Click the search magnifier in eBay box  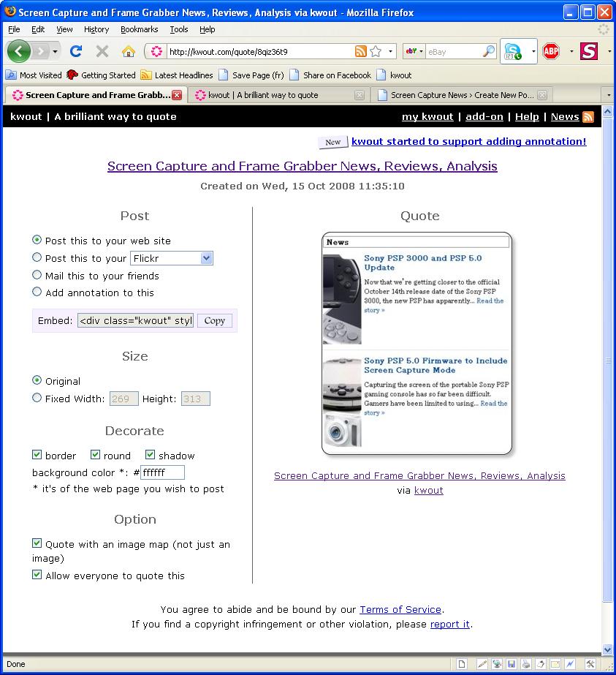(488, 52)
